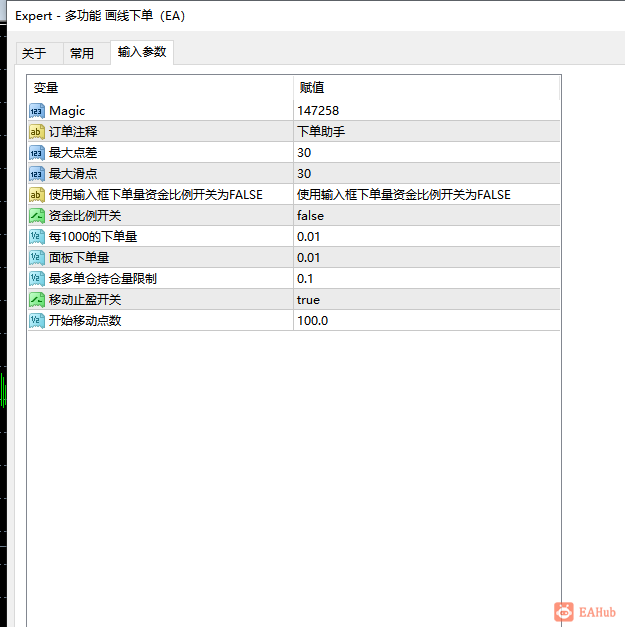Image resolution: width=625 pixels, height=627 pixels.
Task: Edit the 最大点差 value 30
Action: pos(426,153)
